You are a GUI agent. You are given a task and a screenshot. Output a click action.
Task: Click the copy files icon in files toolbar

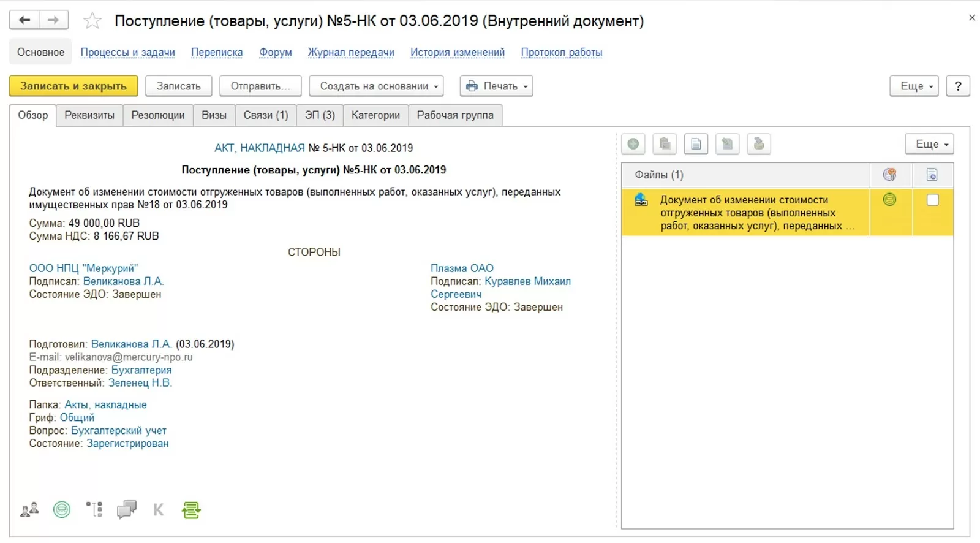coord(665,144)
